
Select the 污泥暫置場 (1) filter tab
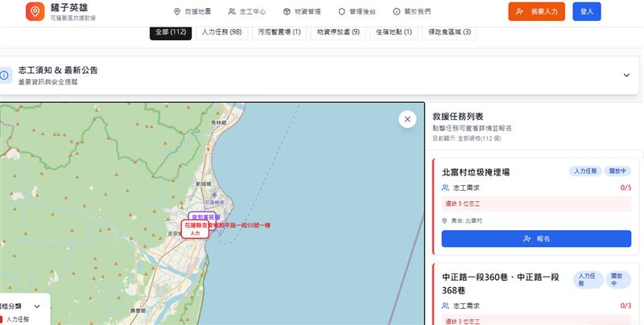pyautogui.click(x=279, y=32)
